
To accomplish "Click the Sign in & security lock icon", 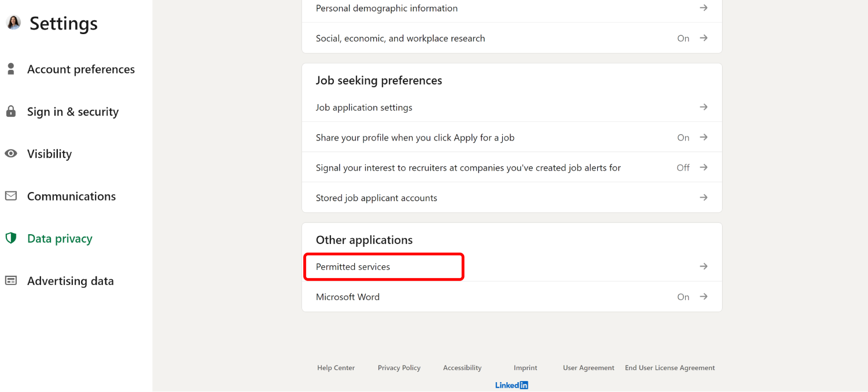I will 10,112.
